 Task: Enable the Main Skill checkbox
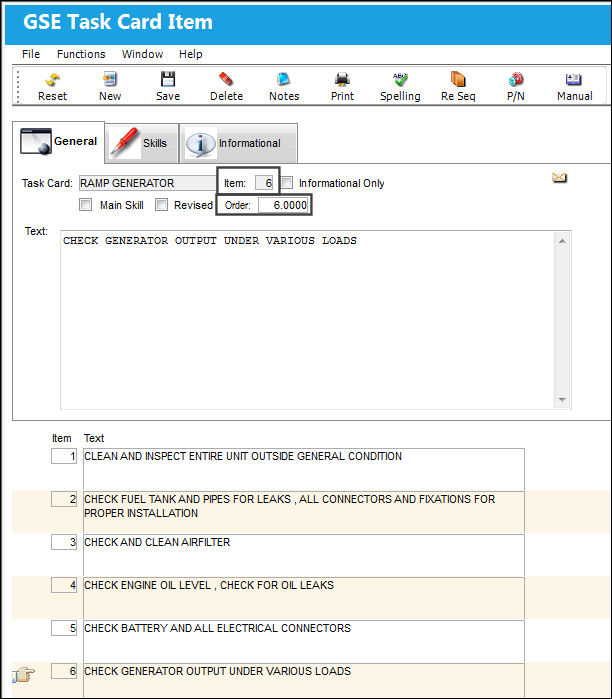[x=85, y=205]
